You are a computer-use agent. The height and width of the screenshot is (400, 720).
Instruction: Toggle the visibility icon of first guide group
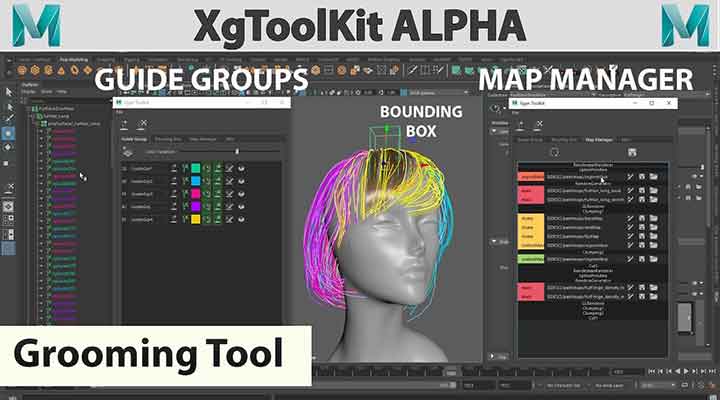pyautogui.click(x=242, y=168)
